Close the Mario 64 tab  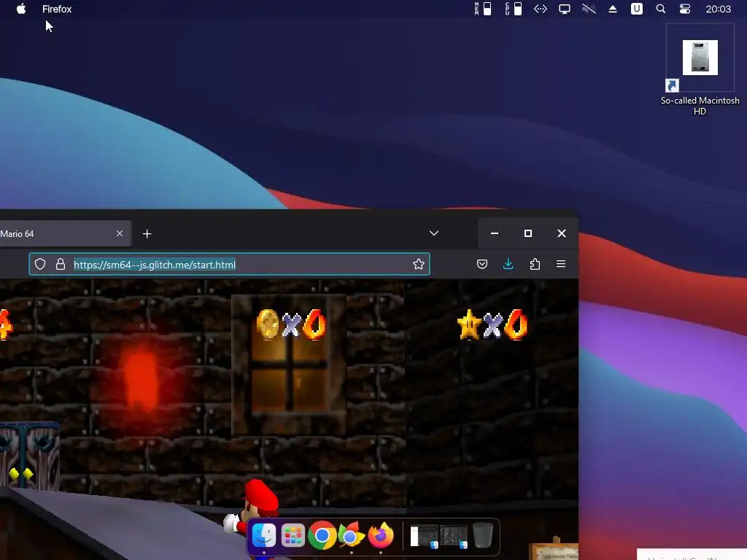(x=120, y=233)
